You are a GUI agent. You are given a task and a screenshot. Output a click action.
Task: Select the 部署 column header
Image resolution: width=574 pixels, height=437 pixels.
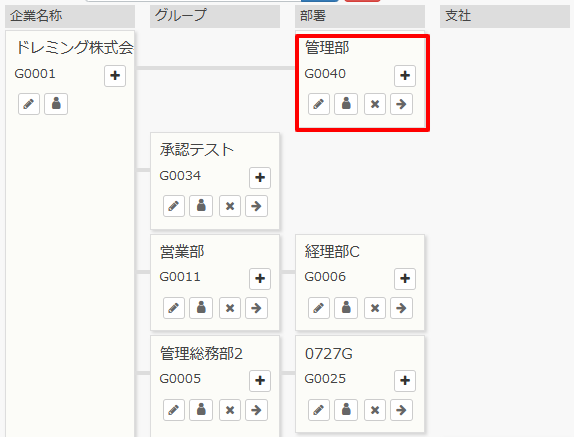tap(360, 16)
